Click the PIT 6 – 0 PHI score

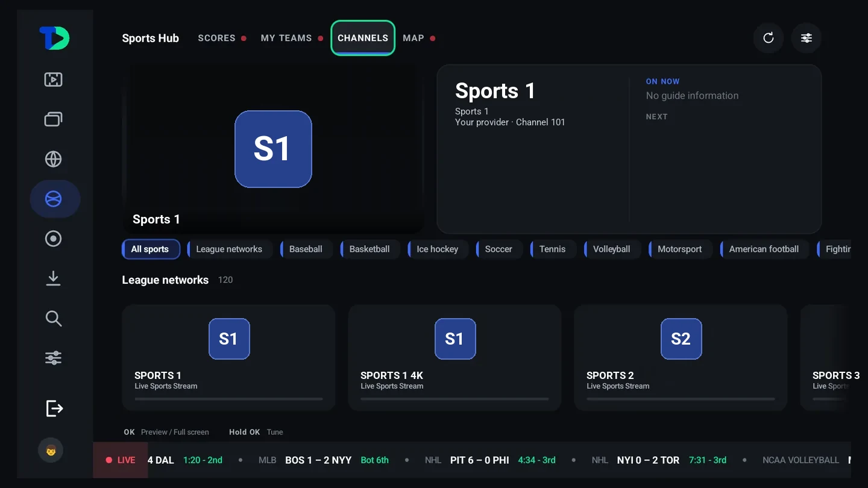[x=480, y=460]
